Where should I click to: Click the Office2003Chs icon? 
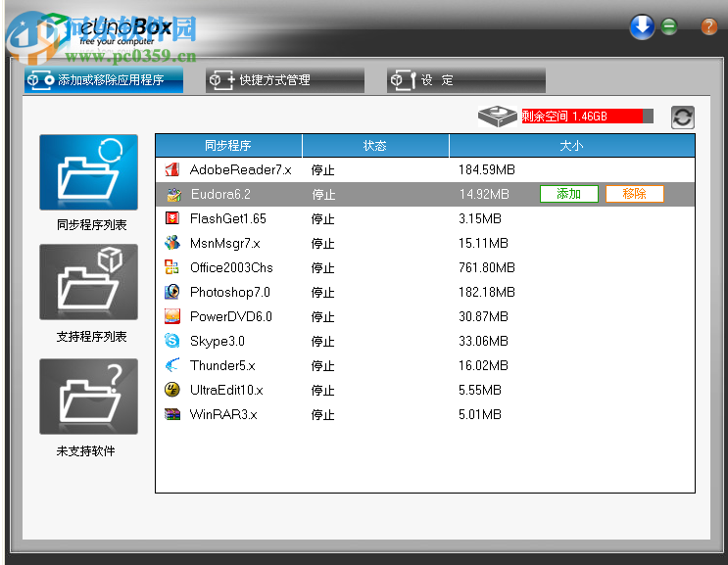click(x=172, y=267)
